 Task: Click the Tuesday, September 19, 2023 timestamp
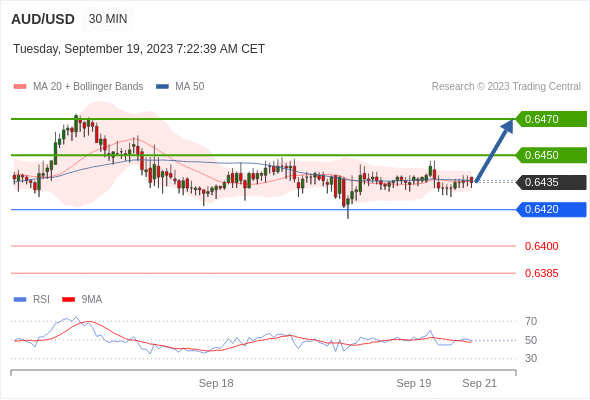[x=139, y=49]
